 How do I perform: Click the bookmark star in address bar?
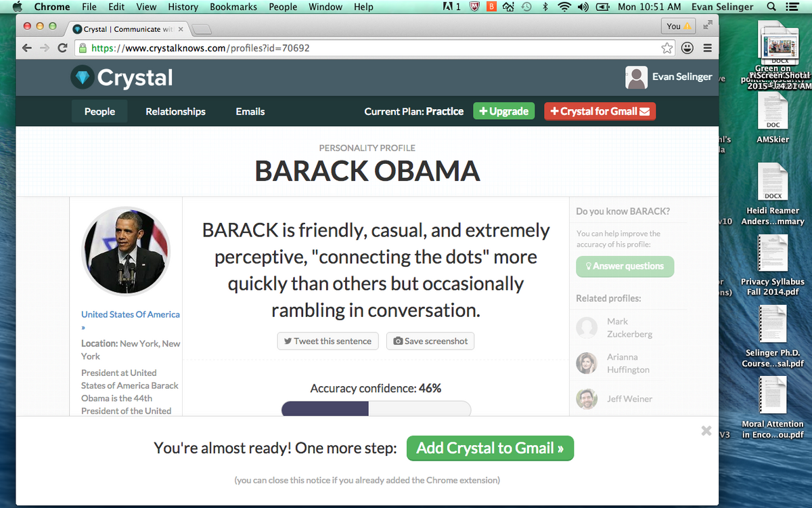(x=667, y=48)
